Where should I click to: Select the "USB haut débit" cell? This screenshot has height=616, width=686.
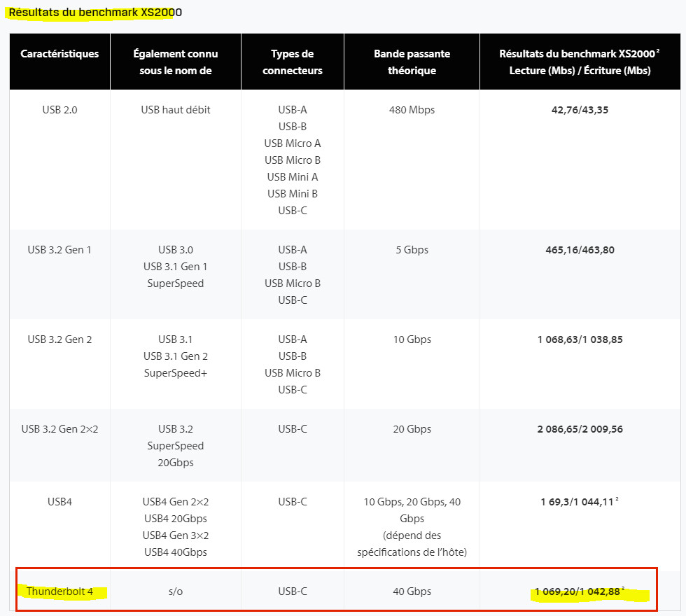click(x=176, y=110)
